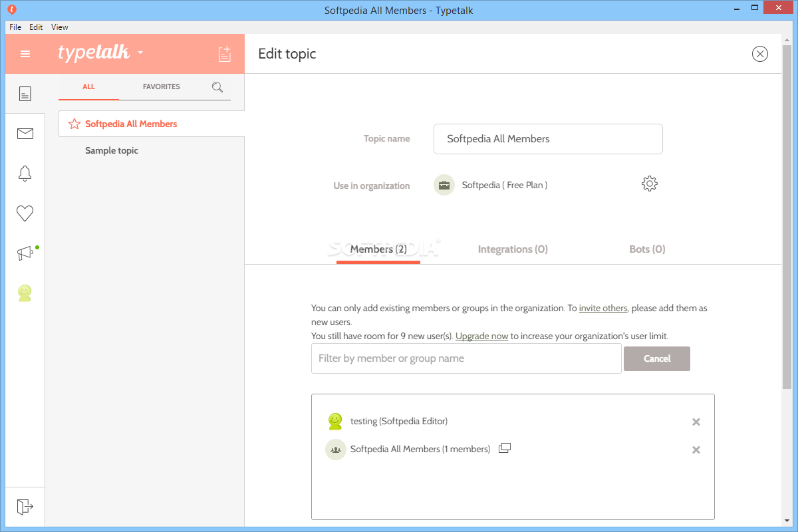Create a new topic with the add icon
The image size is (798, 532).
(225, 54)
